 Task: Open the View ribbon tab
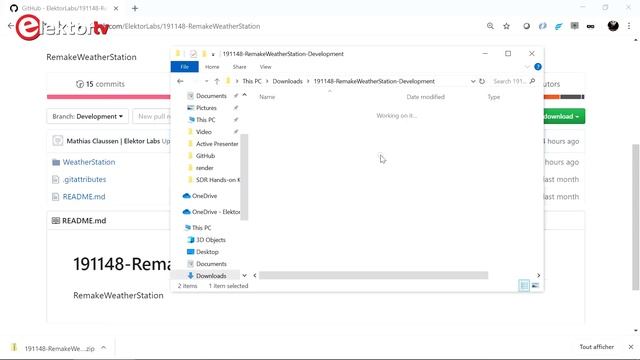[265, 67]
